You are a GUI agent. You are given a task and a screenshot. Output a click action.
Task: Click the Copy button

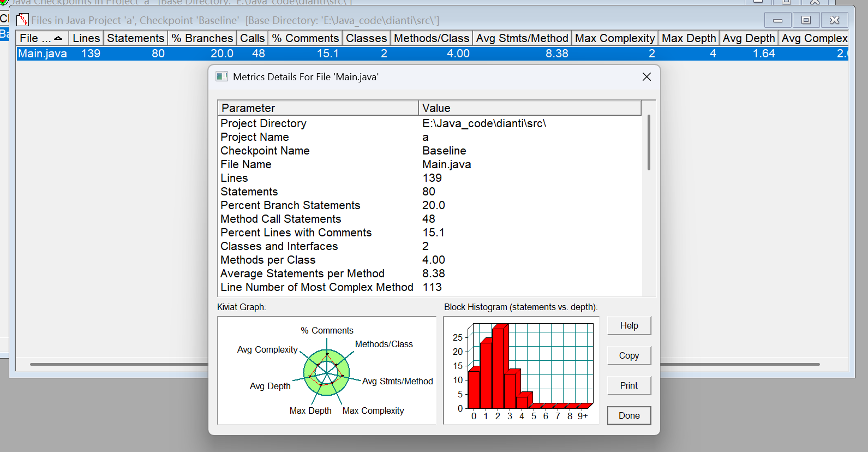click(629, 355)
